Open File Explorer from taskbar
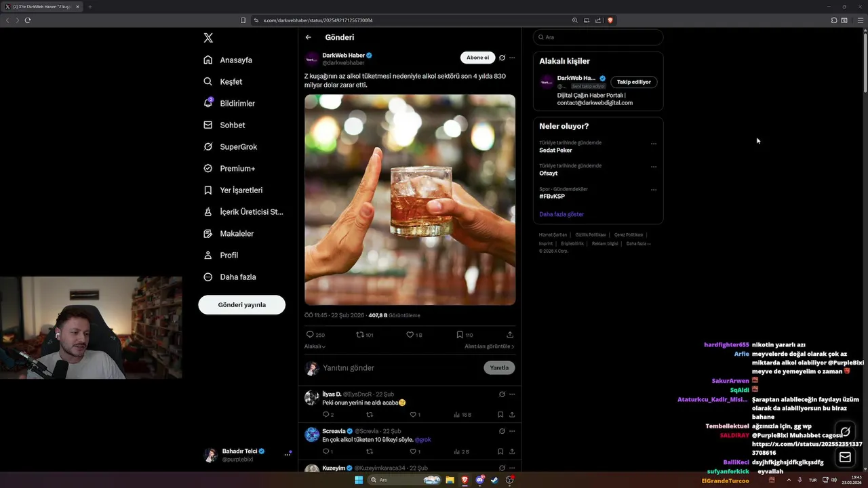Image resolution: width=868 pixels, height=488 pixels. [450, 480]
